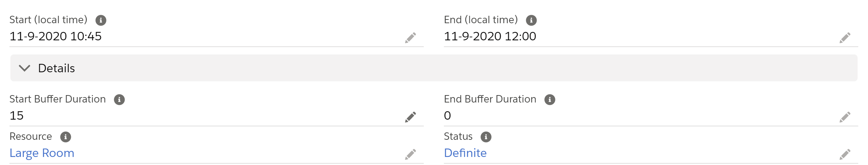Click the start value 11-9-2020 10:45
The width and height of the screenshot is (868, 165).
pyautogui.click(x=55, y=36)
